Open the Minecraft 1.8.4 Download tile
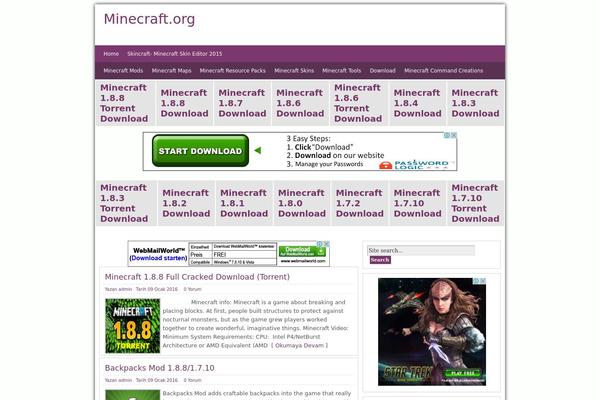This screenshot has height=400, width=600. (x=417, y=103)
